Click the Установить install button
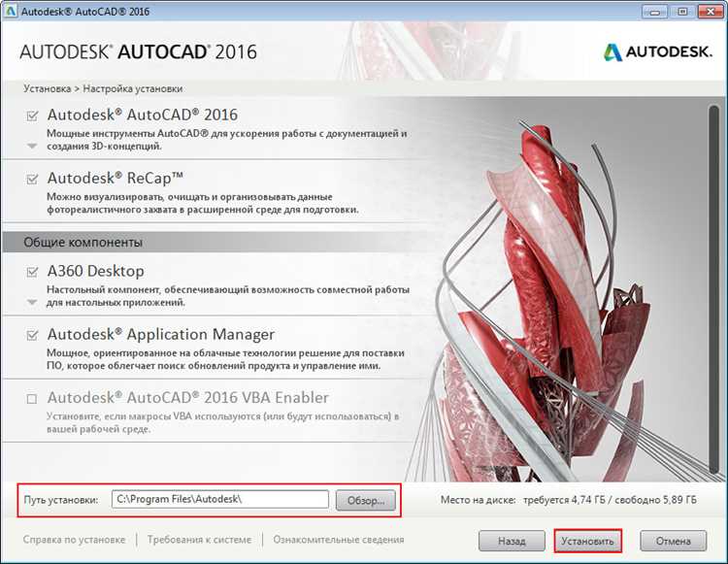The height and width of the screenshot is (564, 728). [x=587, y=541]
